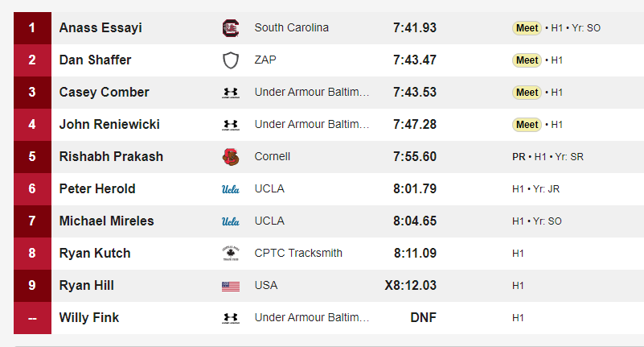
Task: Click Willy Fink's Under Armour logo
Action: point(231,318)
